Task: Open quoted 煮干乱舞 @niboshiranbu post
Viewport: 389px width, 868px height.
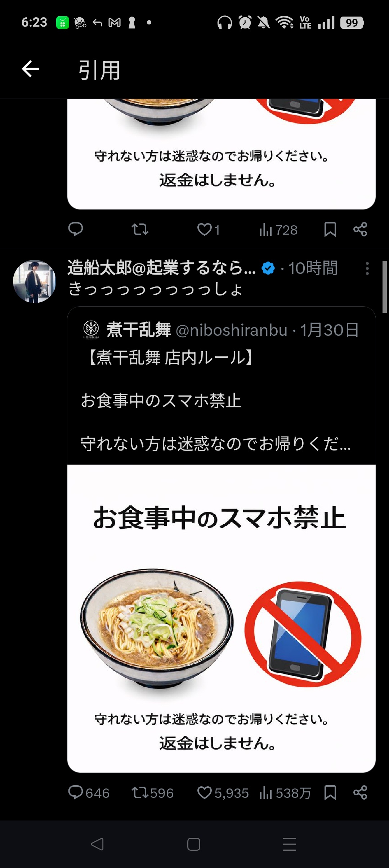Action: [x=221, y=330]
